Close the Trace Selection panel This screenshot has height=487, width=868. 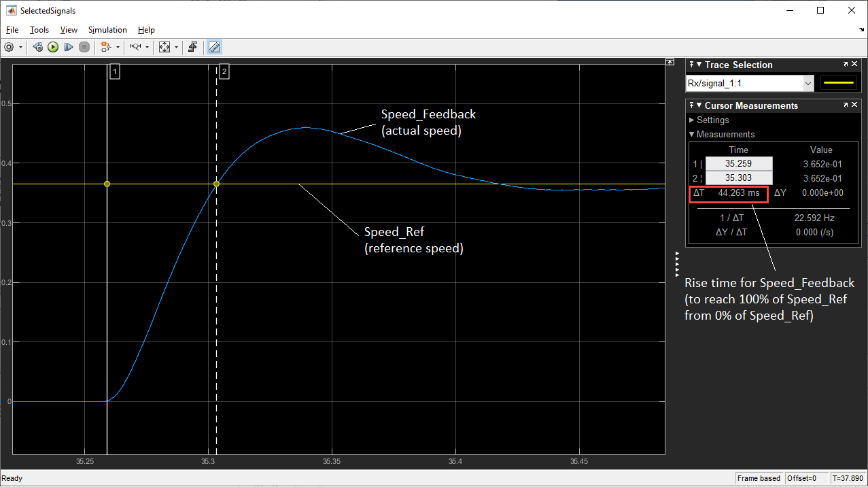[x=856, y=65]
